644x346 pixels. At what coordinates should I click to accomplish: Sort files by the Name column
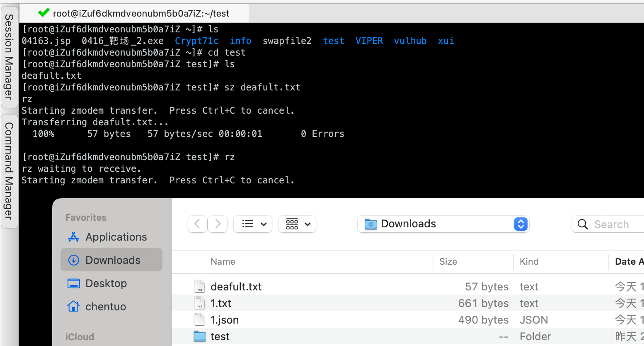(x=223, y=261)
